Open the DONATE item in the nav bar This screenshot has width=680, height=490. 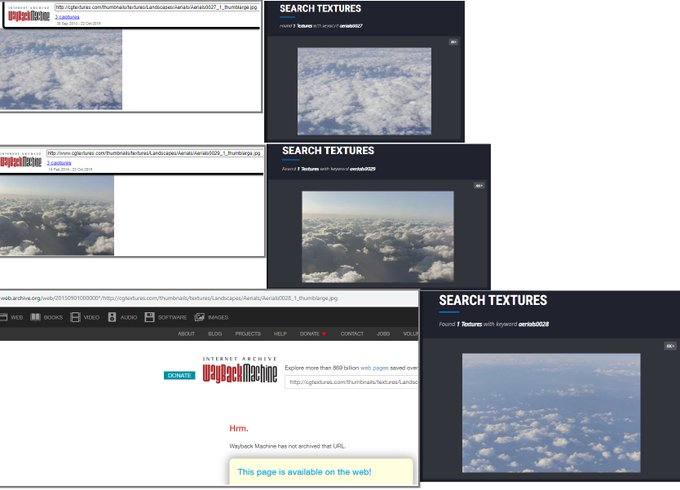313,334
